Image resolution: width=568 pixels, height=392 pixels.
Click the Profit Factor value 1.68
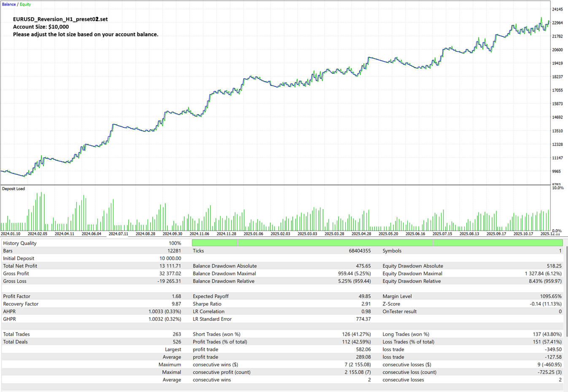point(177,296)
